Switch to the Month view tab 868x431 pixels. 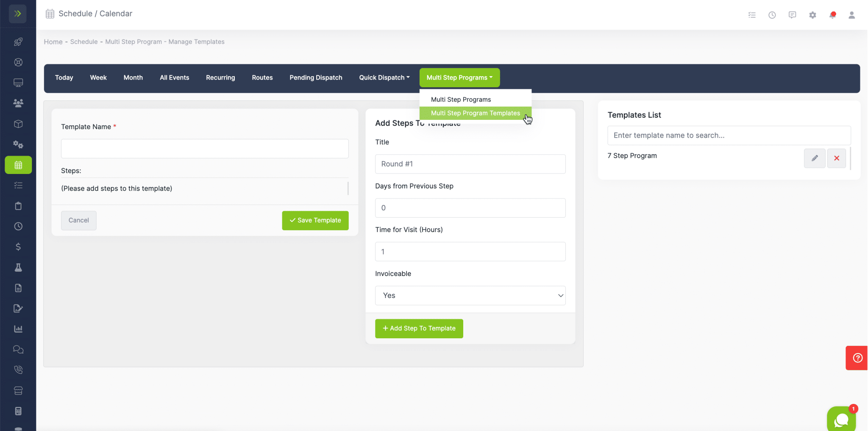pyautogui.click(x=133, y=77)
